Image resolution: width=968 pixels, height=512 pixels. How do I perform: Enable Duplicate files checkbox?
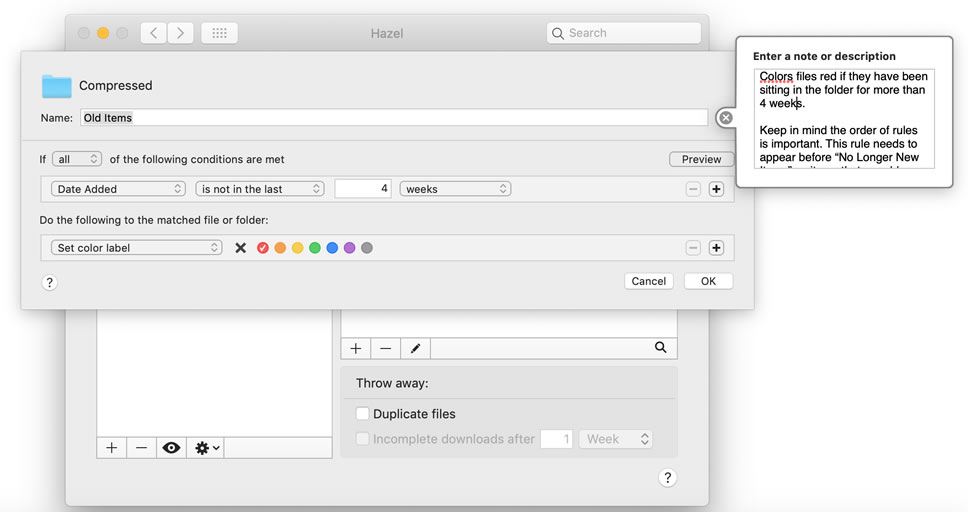point(362,413)
